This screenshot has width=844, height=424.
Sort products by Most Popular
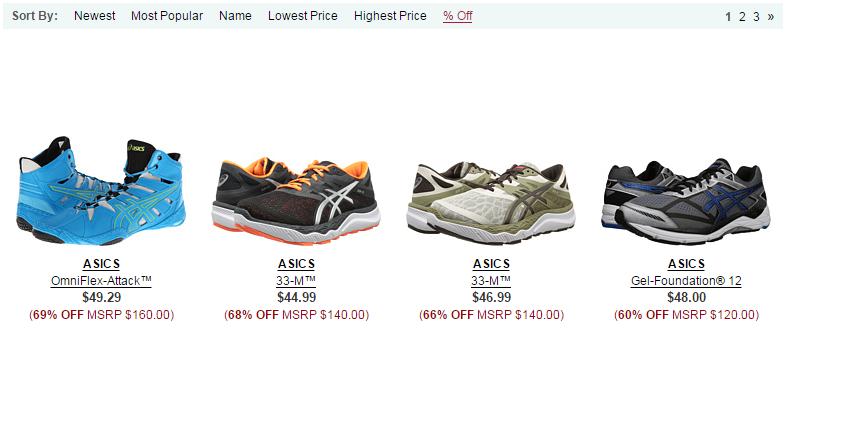[x=167, y=16]
